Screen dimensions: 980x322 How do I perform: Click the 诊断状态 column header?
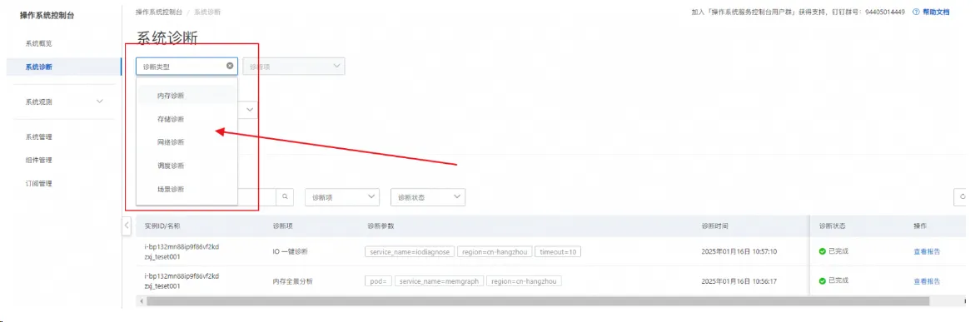(832, 225)
